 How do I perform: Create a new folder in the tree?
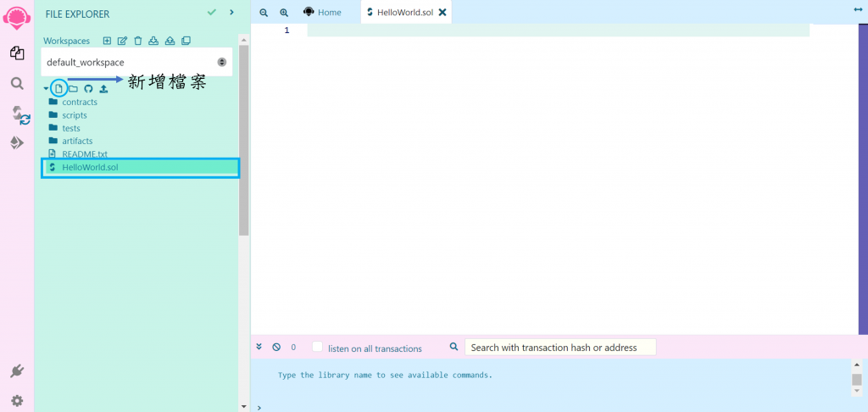(73, 89)
